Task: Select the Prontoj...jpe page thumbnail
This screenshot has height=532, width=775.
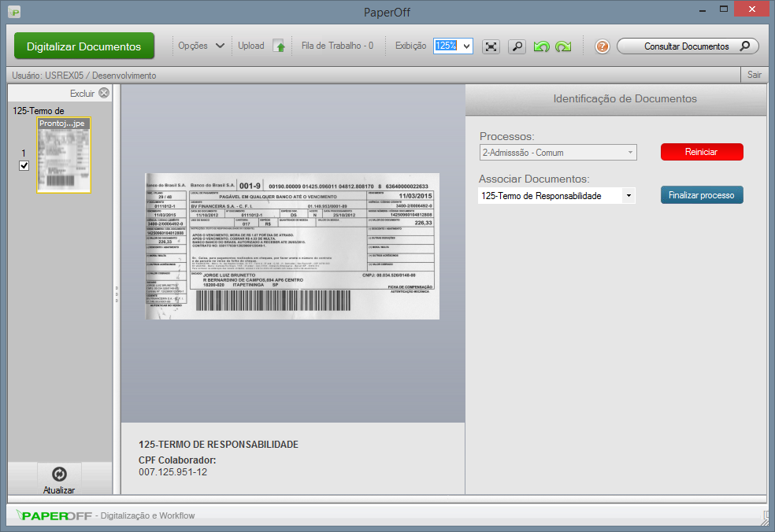Action: point(64,154)
